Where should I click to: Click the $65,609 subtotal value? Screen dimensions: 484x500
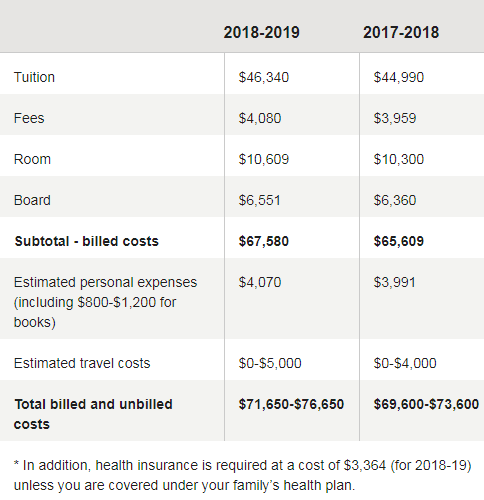(399, 241)
